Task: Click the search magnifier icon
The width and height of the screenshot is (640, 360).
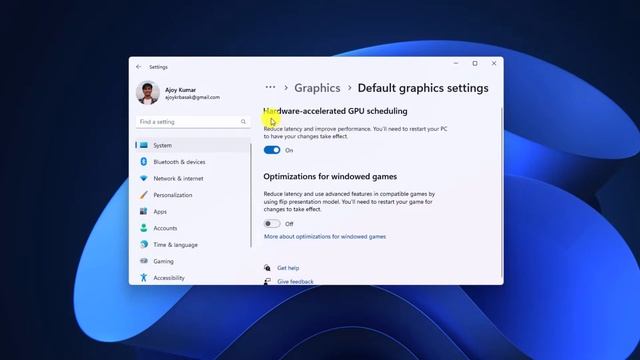Action: (243, 122)
